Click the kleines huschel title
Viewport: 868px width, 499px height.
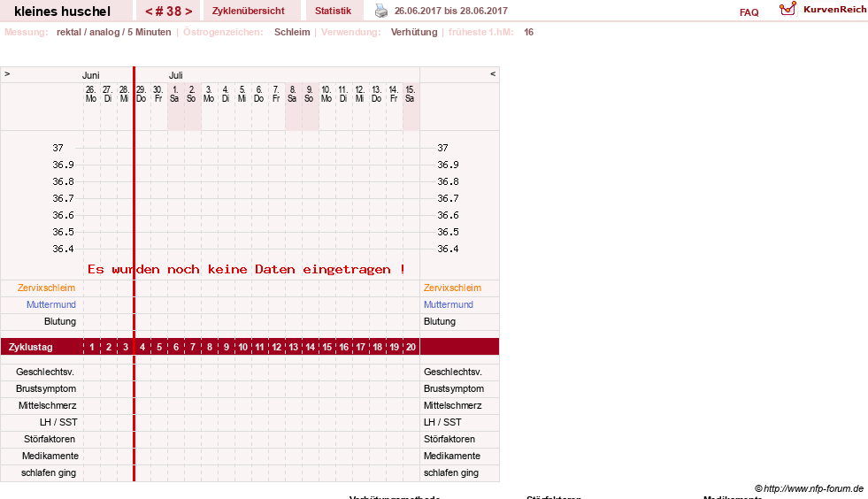click(x=62, y=12)
